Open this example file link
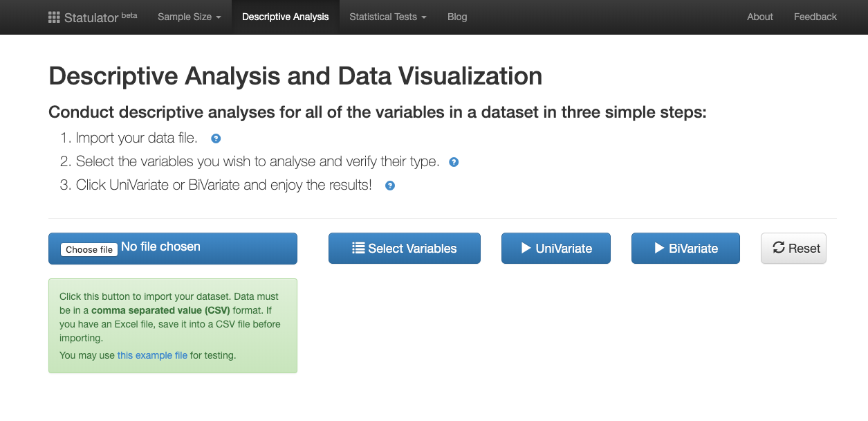Screen dimensions: 868x421 point(151,355)
